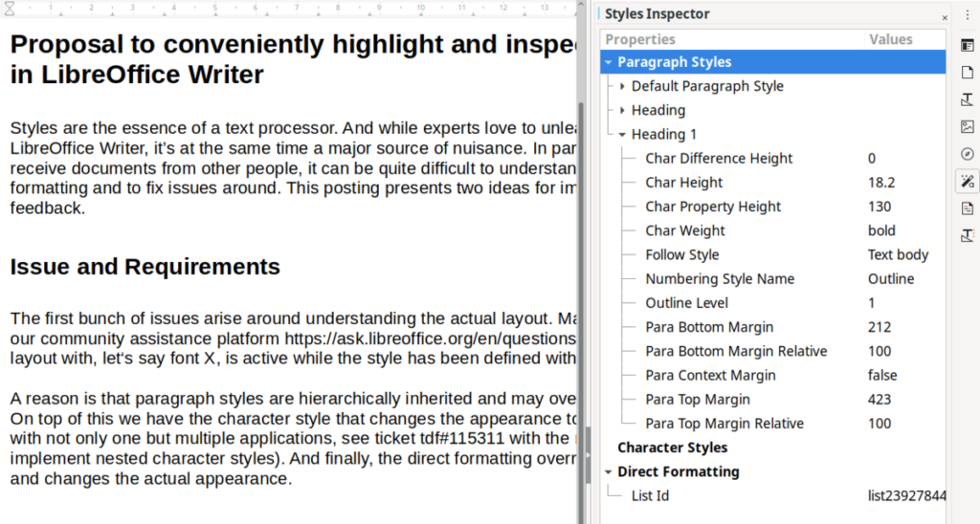This screenshot has height=524, width=980.
Task: Select the List Id row under Direct Formatting
Action: (773, 496)
